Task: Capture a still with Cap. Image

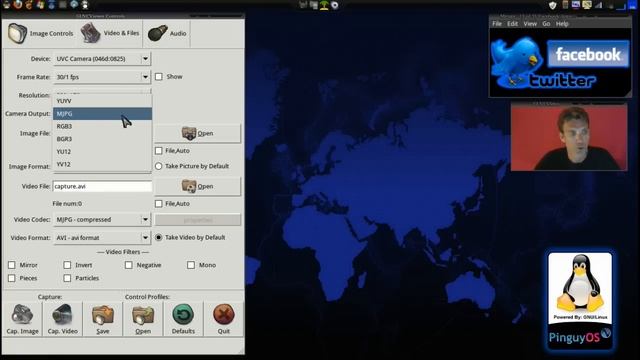Action: 22,319
